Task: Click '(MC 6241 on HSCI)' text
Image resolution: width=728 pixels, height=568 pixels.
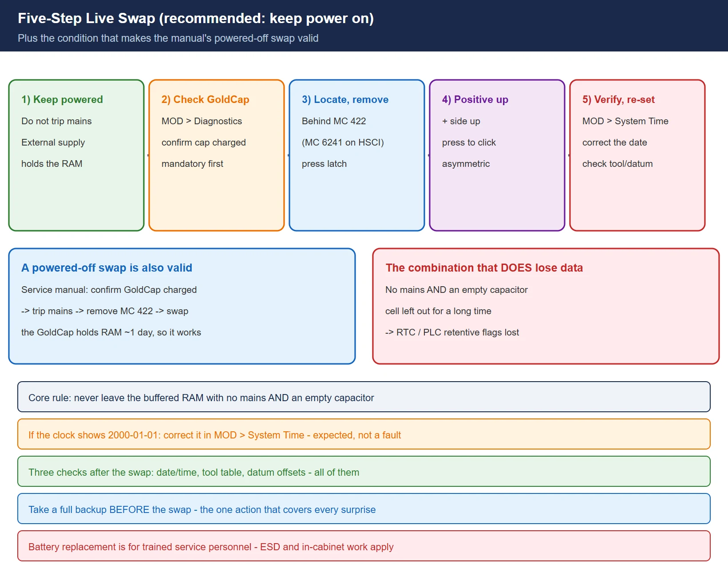Action: (343, 142)
